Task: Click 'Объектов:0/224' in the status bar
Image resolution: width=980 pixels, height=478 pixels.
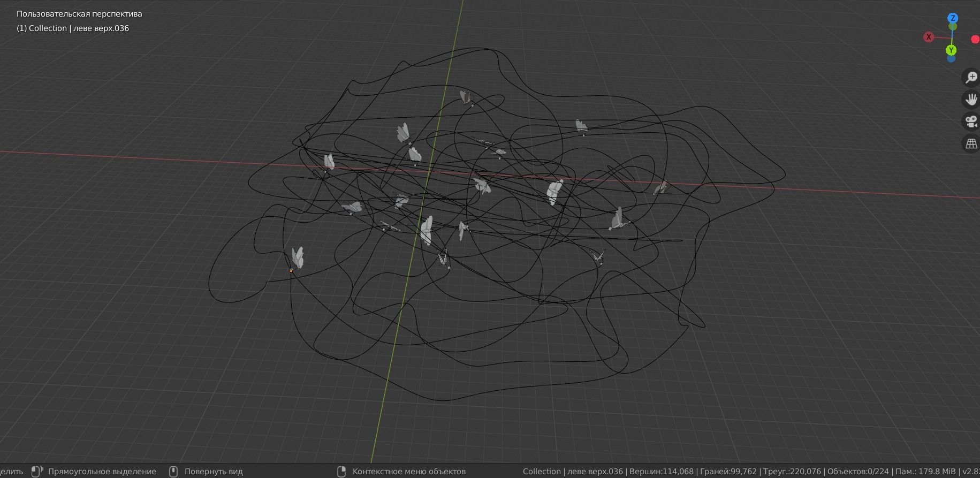Action: (x=858, y=472)
